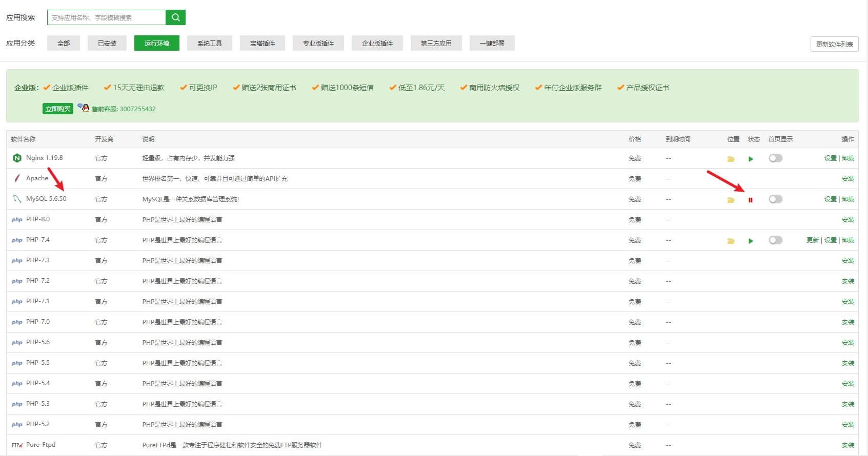This screenshot has width=868, height=456.
Task: Click 安装 link for PHP-8.0
Action: point(848,220)
